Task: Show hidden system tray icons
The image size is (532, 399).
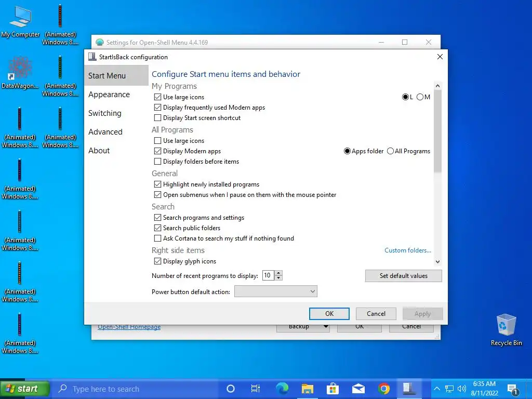Action: coord(437,389)
